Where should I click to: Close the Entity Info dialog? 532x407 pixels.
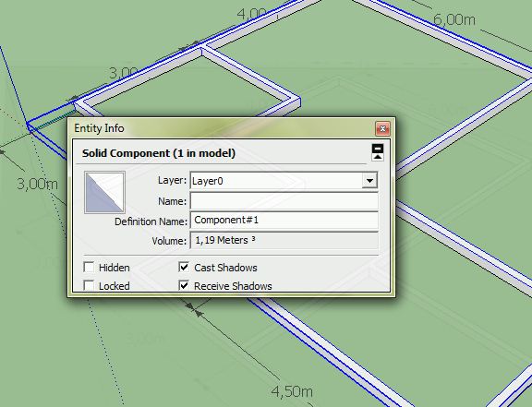pyautogui.click(x=382, y=128)
